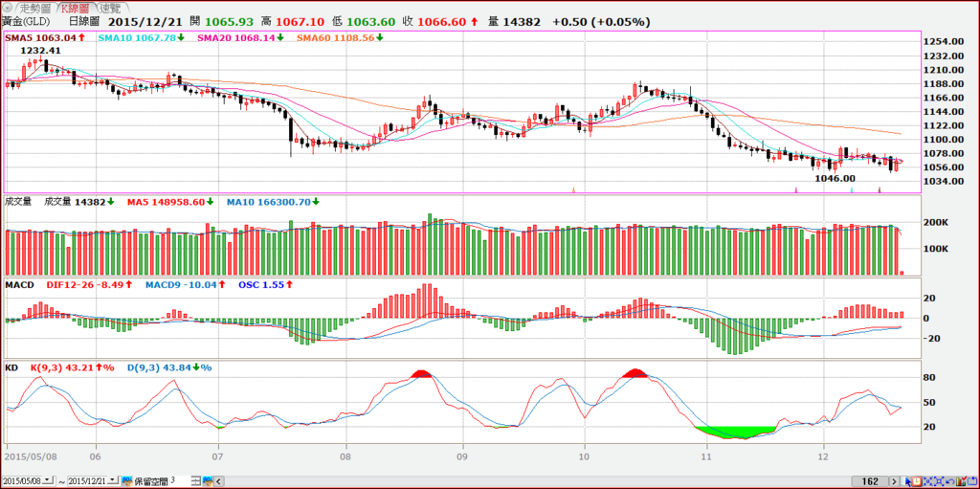This screenshot has width=980, height=489.
Task: Click the left arrow scroll button
Action: (219, 481)
